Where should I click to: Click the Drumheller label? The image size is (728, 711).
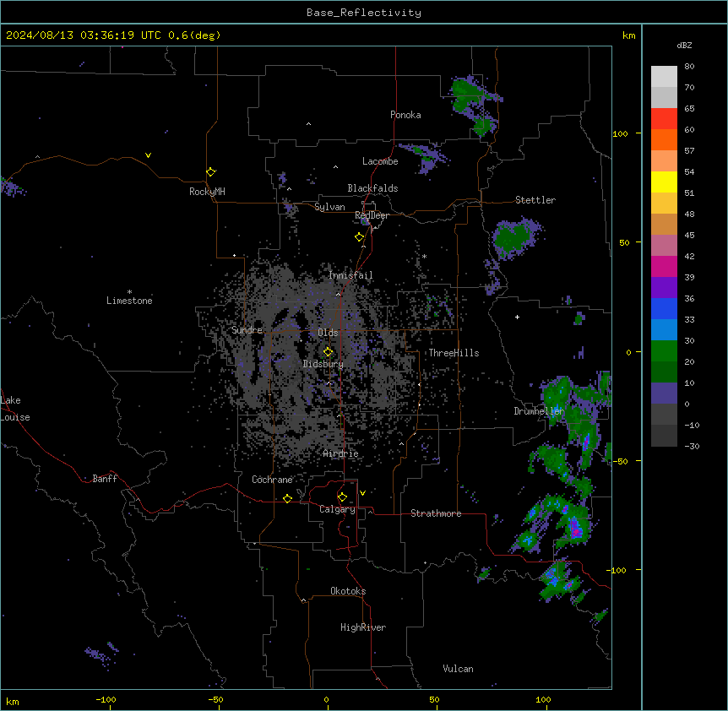[539, 411]
